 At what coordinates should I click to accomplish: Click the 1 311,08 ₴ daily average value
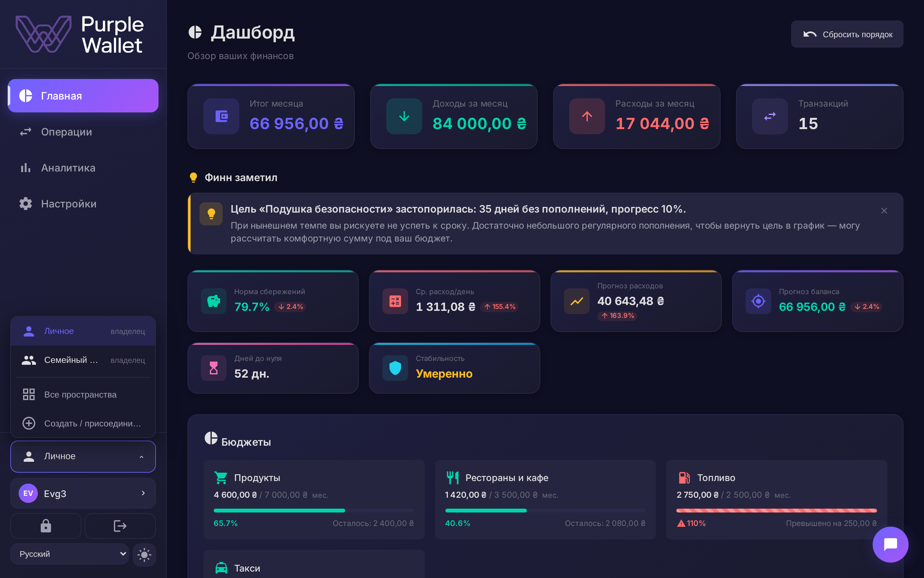(446, 307)
